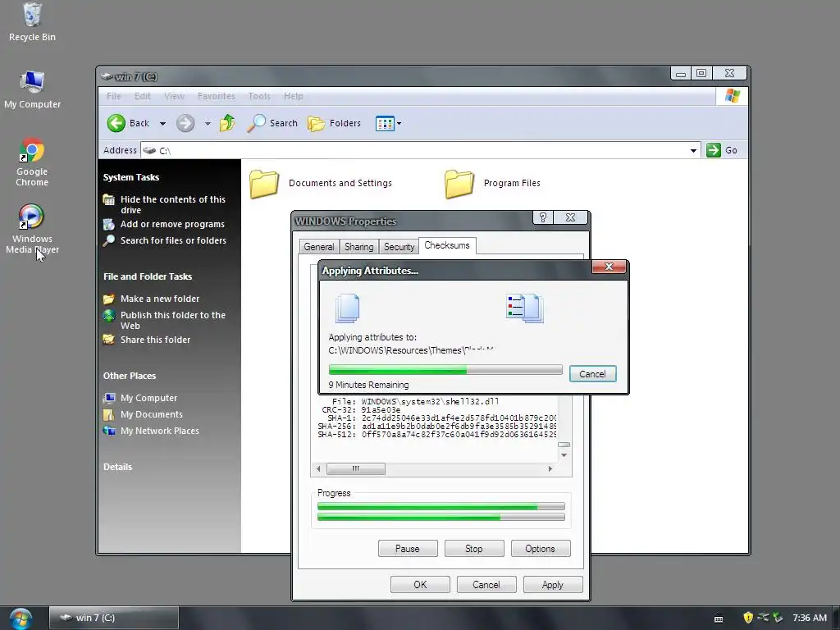Click the scroll right arrow in checksum list
Image resolution: width=840 pixels, height=630 pixels.
pyautogui.click(x=550, y=468)
